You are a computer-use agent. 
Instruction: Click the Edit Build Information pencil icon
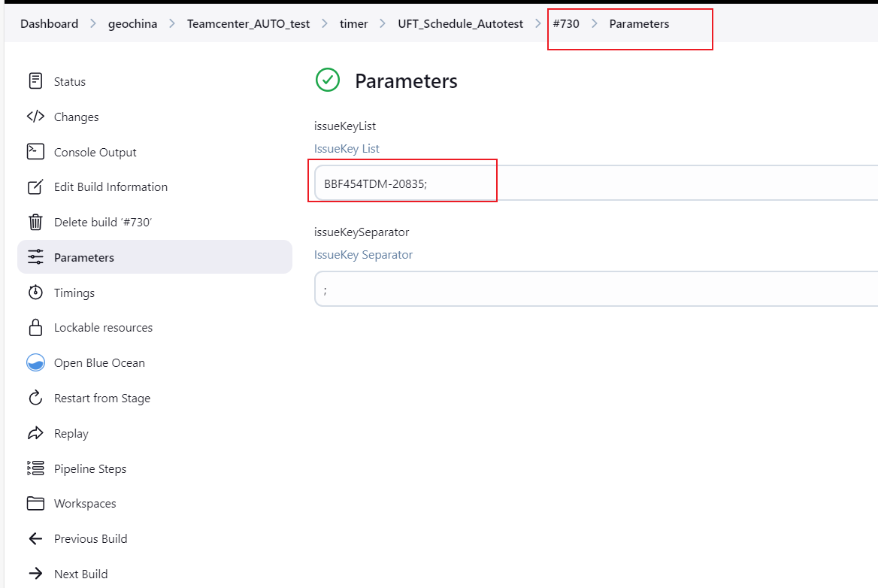click(x=35, y=187)
